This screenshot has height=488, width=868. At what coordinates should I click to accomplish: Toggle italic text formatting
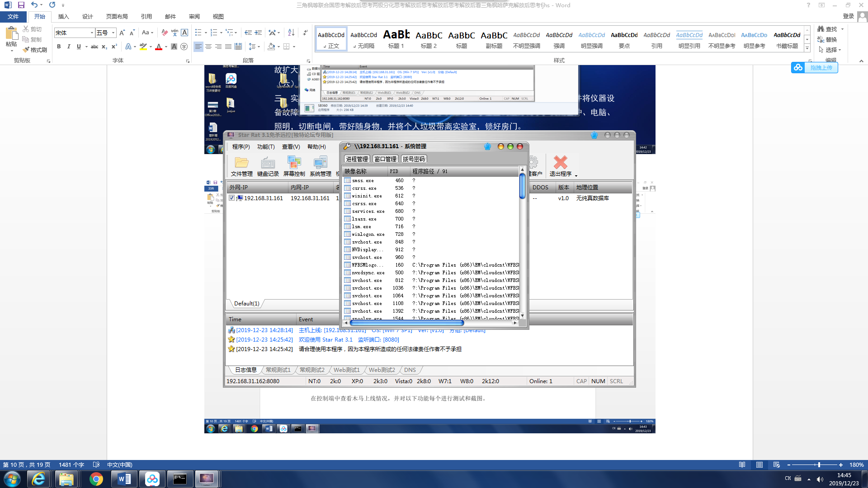(69, 47)
